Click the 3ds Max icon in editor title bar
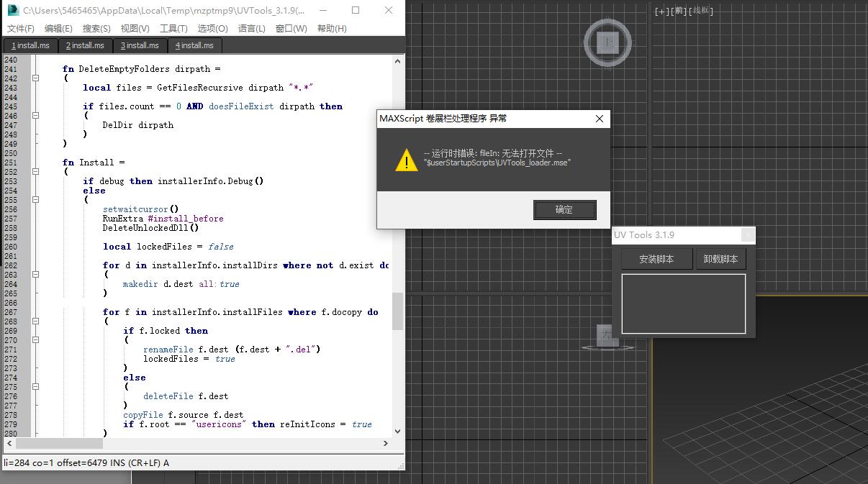 [12, 11]
